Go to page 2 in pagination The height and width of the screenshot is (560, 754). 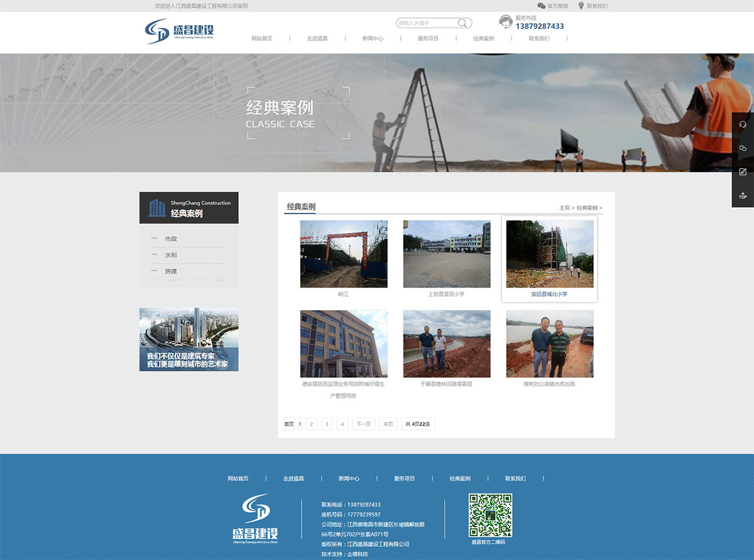tap(311, 424)
